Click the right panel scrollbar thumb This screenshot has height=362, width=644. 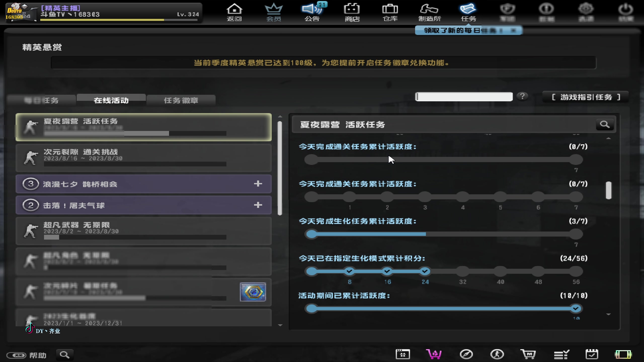click(609, 190)
